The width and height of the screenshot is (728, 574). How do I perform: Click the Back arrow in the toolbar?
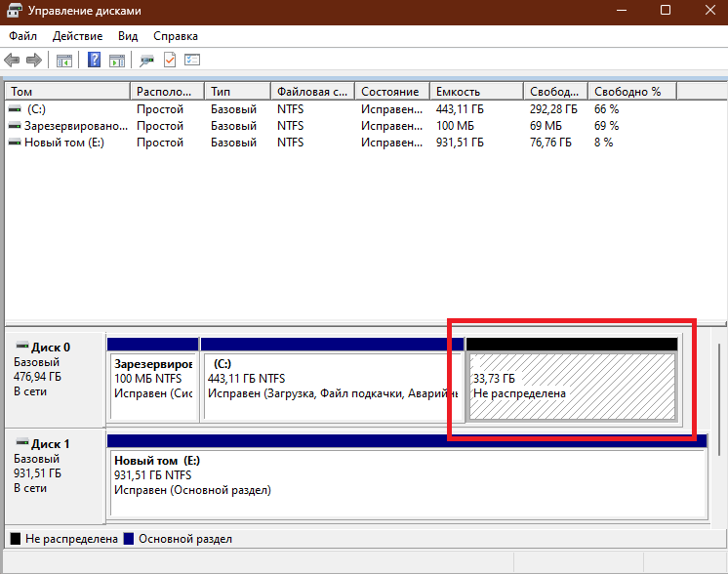pyautogui.click(x=12, y=60)
